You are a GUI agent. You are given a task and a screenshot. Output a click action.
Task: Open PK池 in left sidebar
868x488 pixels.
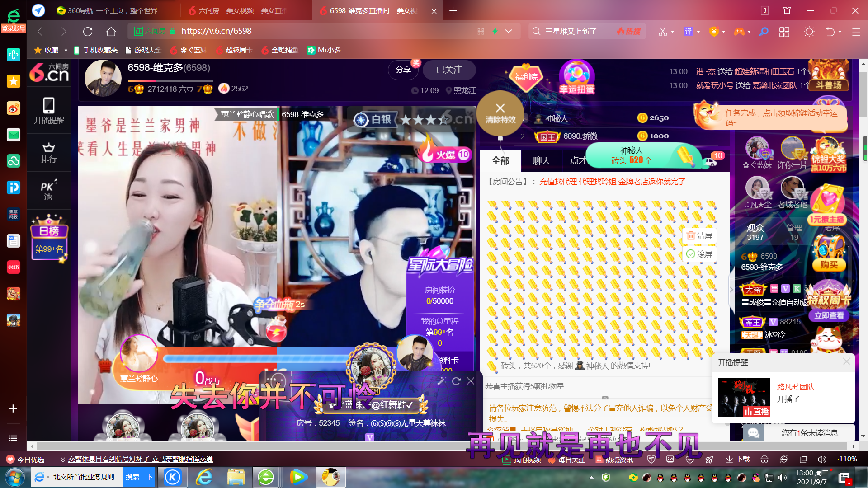(49, 190)
